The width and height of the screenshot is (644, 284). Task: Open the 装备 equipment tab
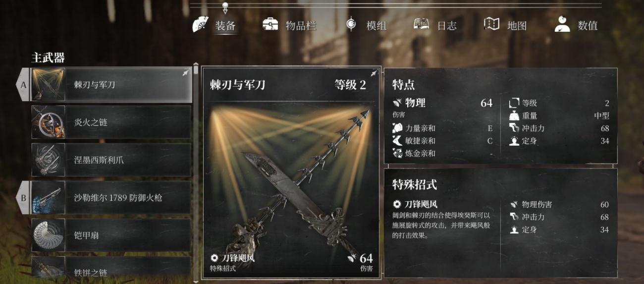(x=214, y=25)
